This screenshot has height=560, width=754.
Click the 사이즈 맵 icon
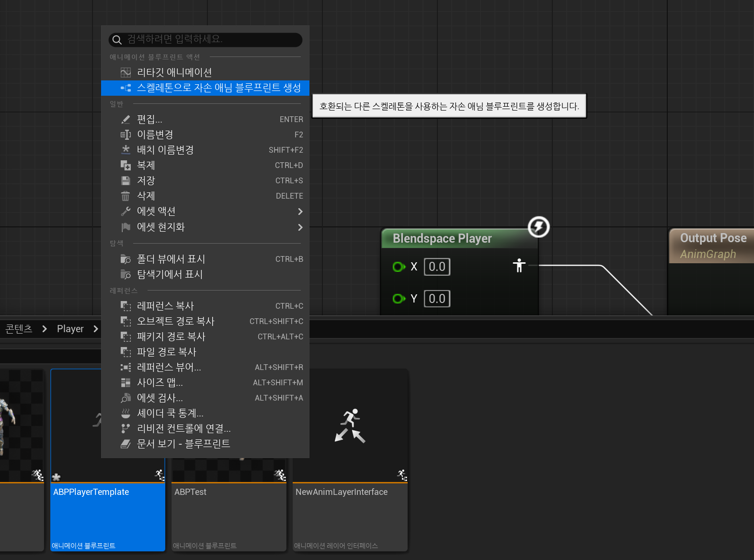tap(126, 382)
